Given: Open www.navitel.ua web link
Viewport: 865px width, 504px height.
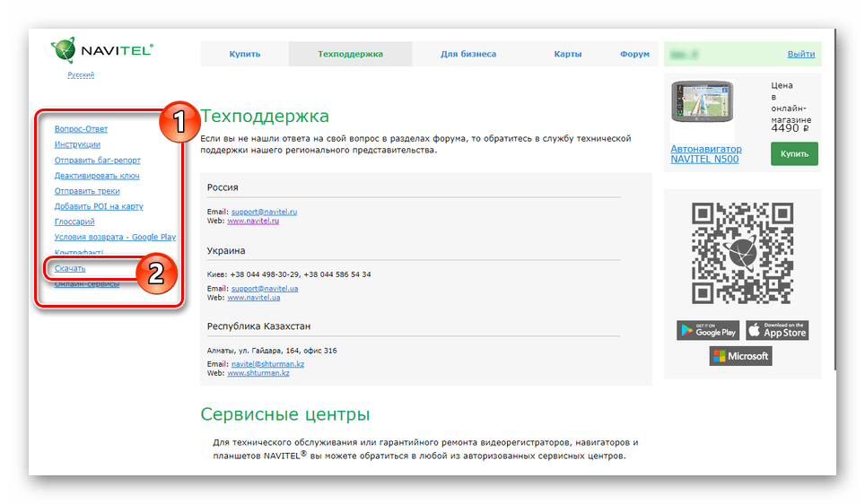Looking at the screenshot, I should pyautogui.click(x=254, y=297).
